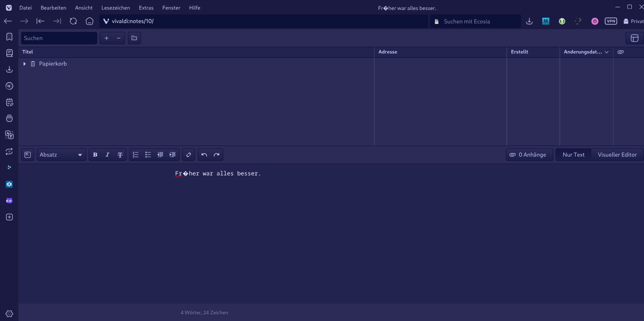Image resolution: width=644 pixels, height=321 pixels.
Task: Open the Notes panel icon in sidebar
Action: point(9,102)
